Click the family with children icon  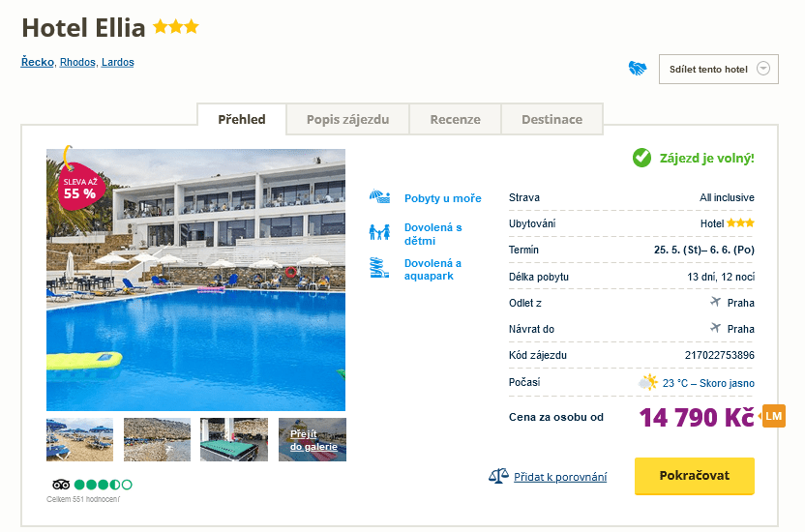click(378, 232)
